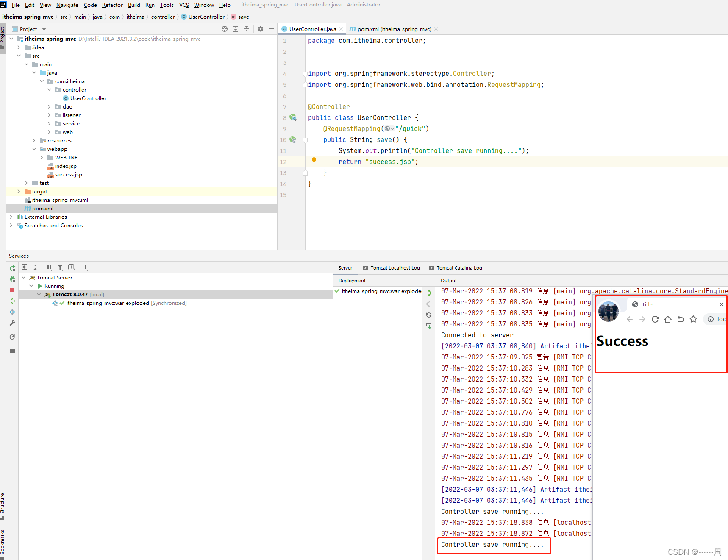Click the browser back arrow in the popup
The height and width of the screenshot is (560, 728).
point(630,319)
